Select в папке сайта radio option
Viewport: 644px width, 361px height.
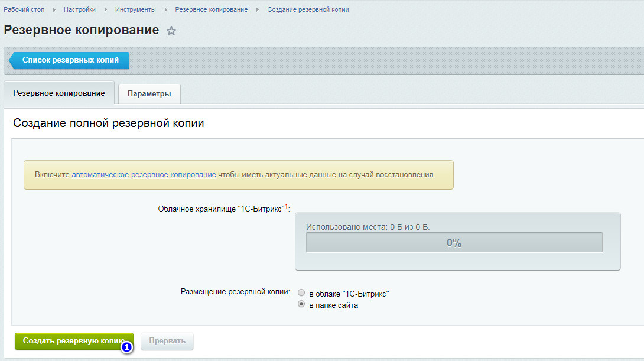[x=301, y=305]
